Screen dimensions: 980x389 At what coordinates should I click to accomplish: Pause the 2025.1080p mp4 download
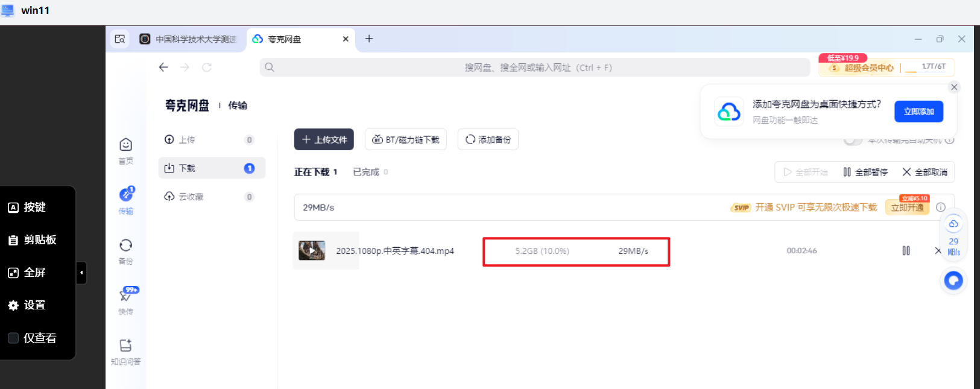(906, 250)
